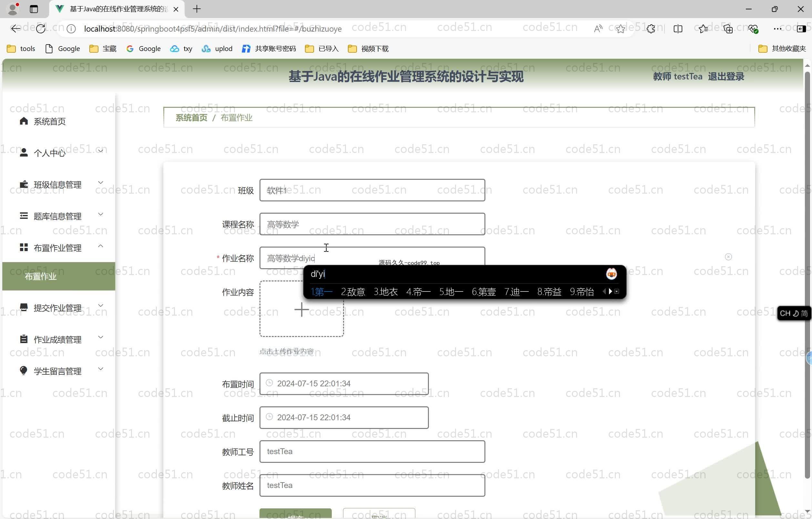Expand 学生留言管理 sidebar menu
This screenshot has height=519, width=812.
tap(59, 371)
